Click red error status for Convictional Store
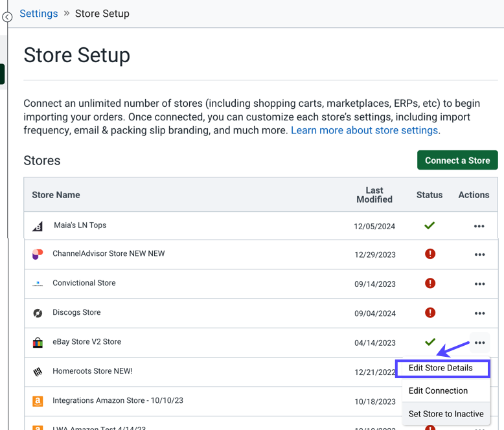 point(430,283)
